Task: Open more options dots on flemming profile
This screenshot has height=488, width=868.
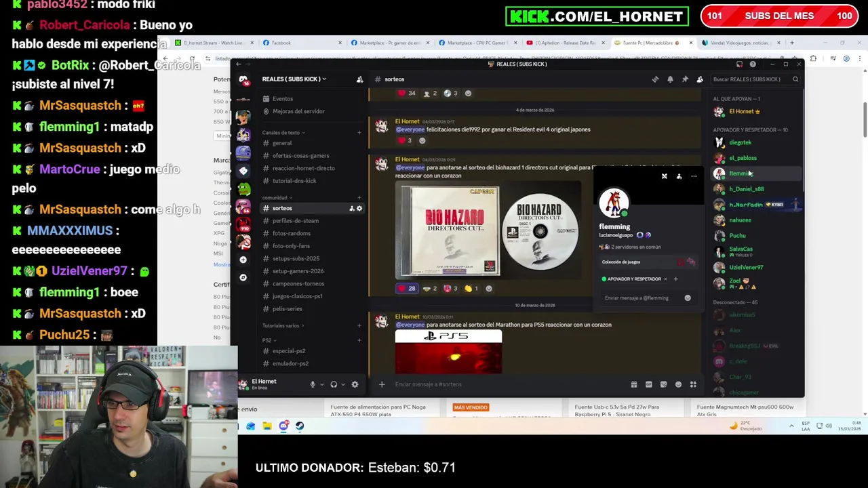Action: (694, 176)
